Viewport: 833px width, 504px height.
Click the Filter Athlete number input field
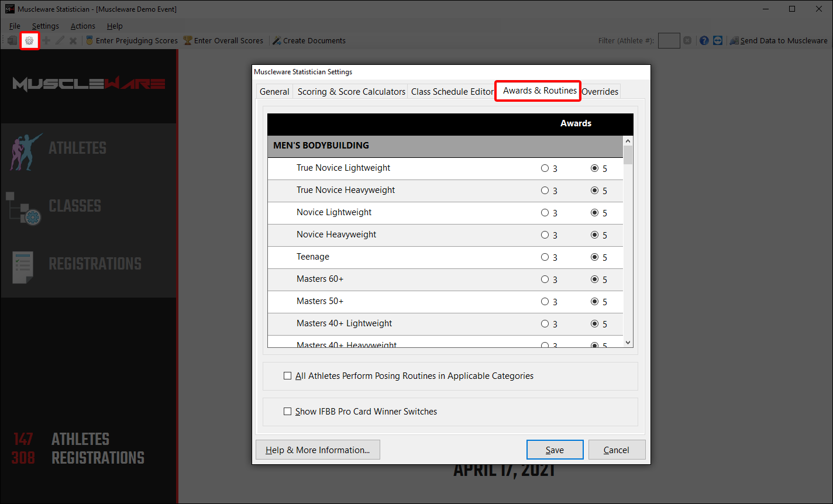click(x=669, y=41)
